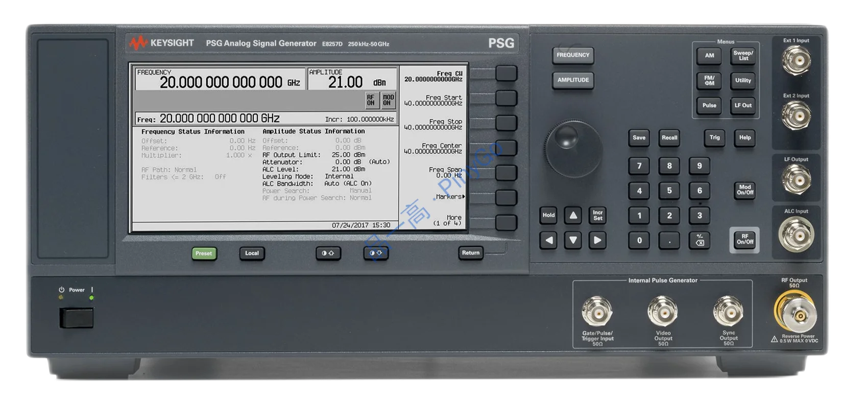Click the Ext 1 Input connector

click(x=797, y=60)
